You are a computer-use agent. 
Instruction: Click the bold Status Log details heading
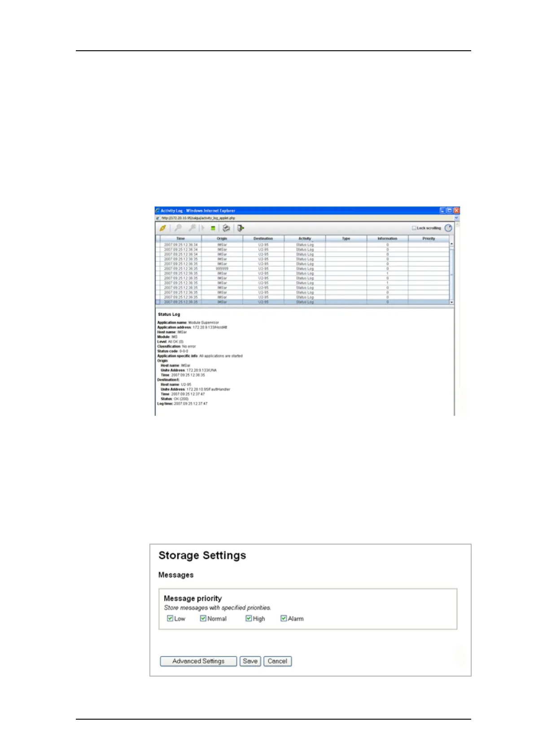pos(169,314)
